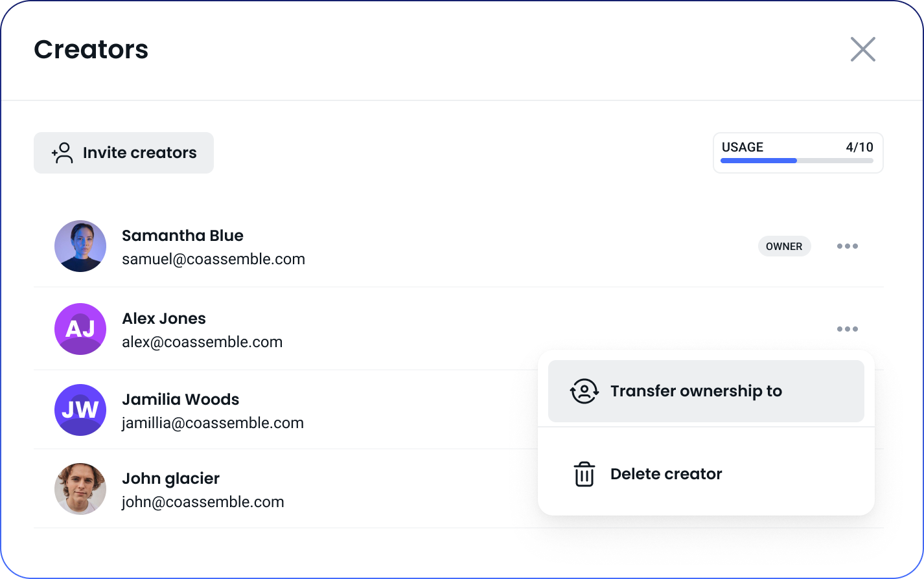
Task: Click the USAGE 4/10 indicator box
Action: click(798, 153)
